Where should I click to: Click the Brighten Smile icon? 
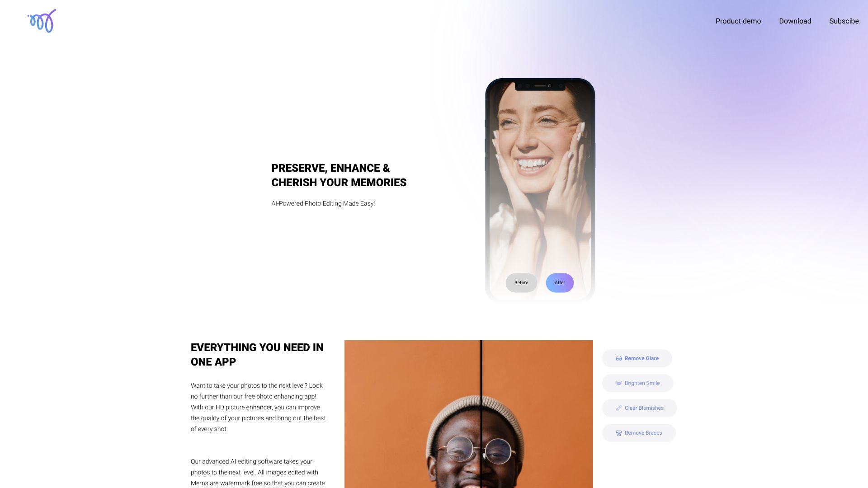pyautogui.click(x=618, y=383)
